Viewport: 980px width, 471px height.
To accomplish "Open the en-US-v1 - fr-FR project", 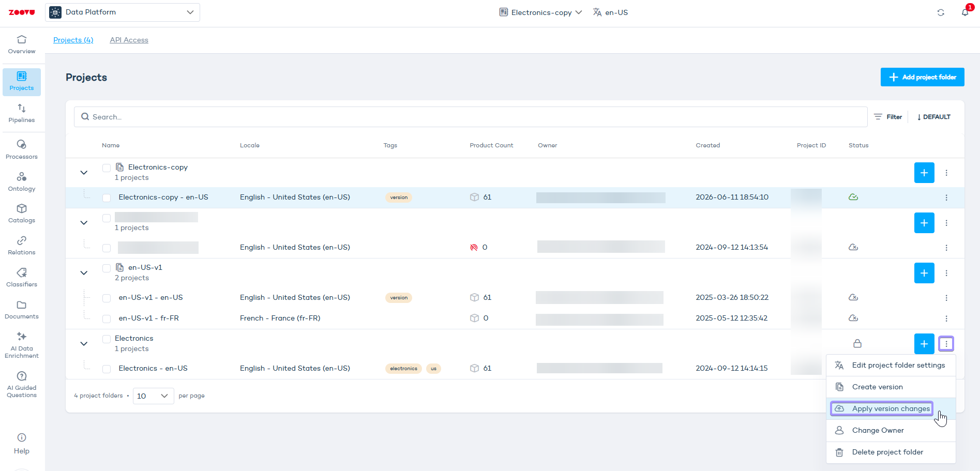I will tap(149, 318).
